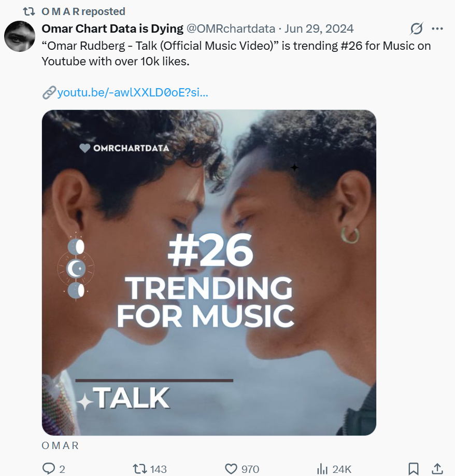Image resolution: width=455 pixels, height=476 pixels.
Task: Open the youtu.be video link
Action: [133, 93]
